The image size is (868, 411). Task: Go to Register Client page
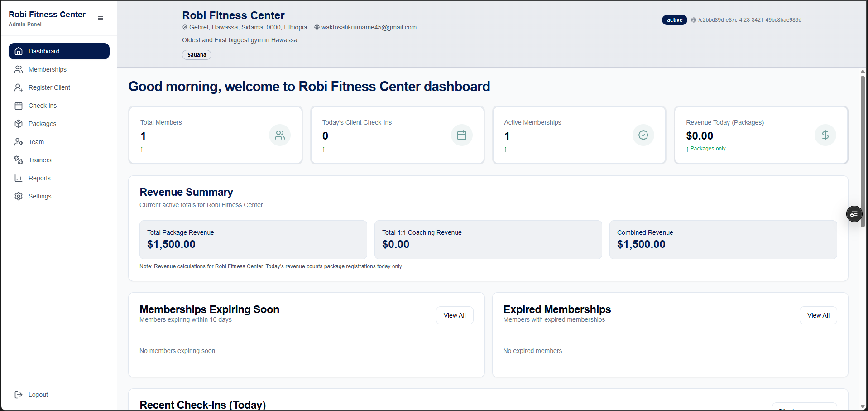point(59,87)
